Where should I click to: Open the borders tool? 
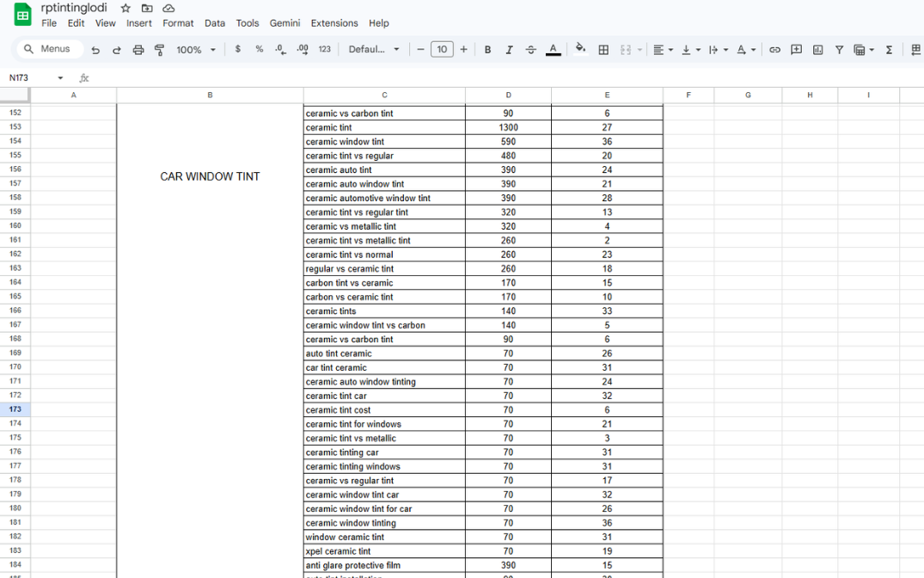(x=603, y=50)
